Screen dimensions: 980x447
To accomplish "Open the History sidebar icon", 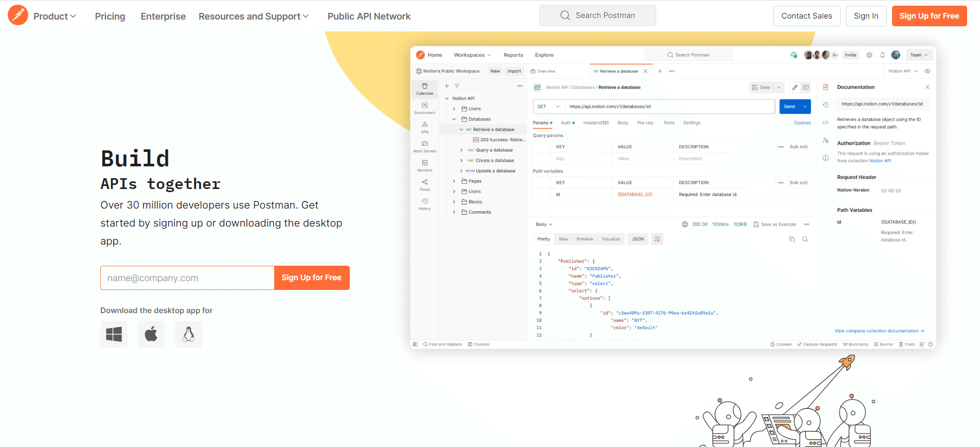I will tap(425, 204).
